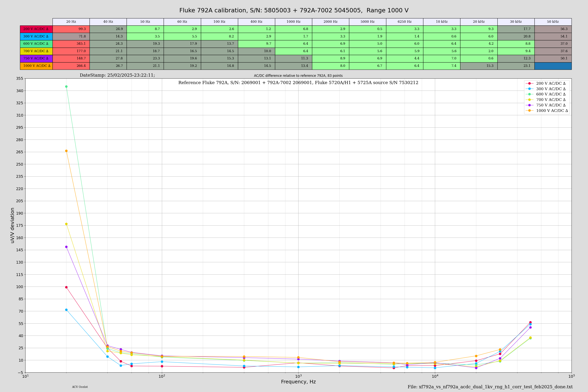588x392 pixels.
Task: Click the 10⁴ x-axis tick label
Action: 435,376
